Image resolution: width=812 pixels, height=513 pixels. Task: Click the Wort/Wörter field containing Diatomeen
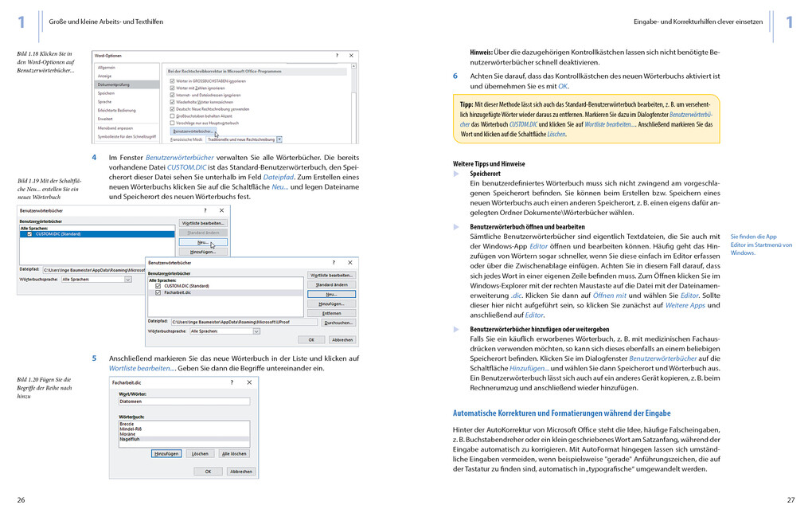coord(185,401)
